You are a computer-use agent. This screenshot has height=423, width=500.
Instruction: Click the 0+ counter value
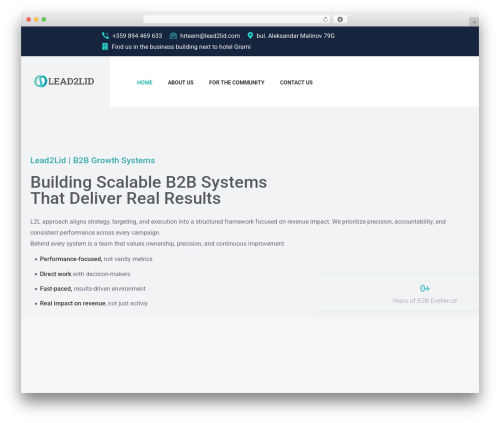tap(425, 288)
